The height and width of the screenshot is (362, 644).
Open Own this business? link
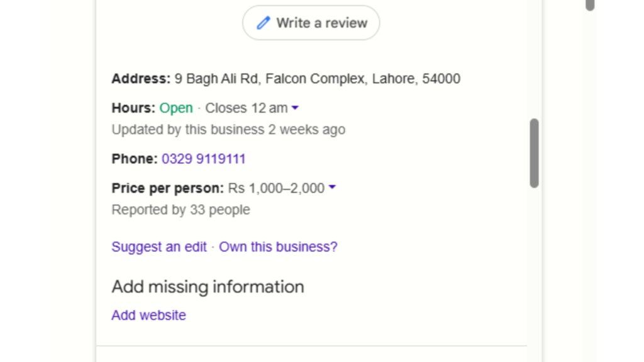tap(278, 246)
